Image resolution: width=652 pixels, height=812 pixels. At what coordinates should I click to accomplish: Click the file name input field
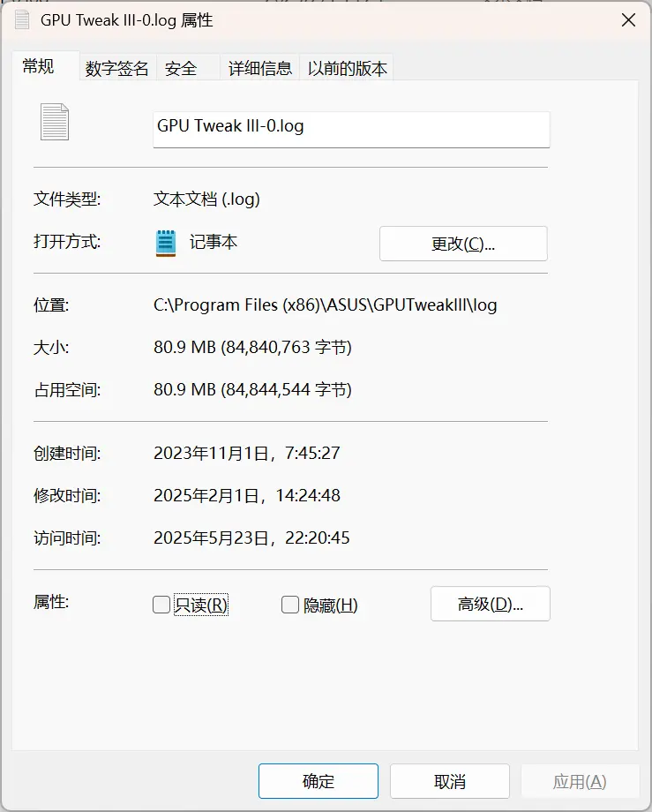tap(351, 130)
